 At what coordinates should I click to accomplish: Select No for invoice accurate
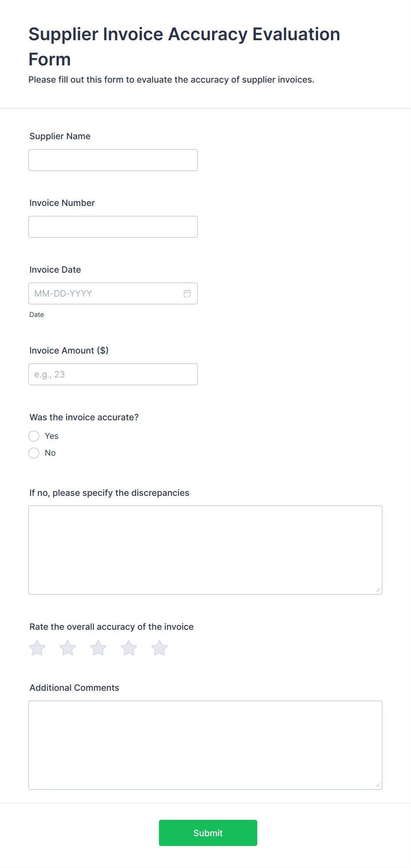[x=34, y=453]
